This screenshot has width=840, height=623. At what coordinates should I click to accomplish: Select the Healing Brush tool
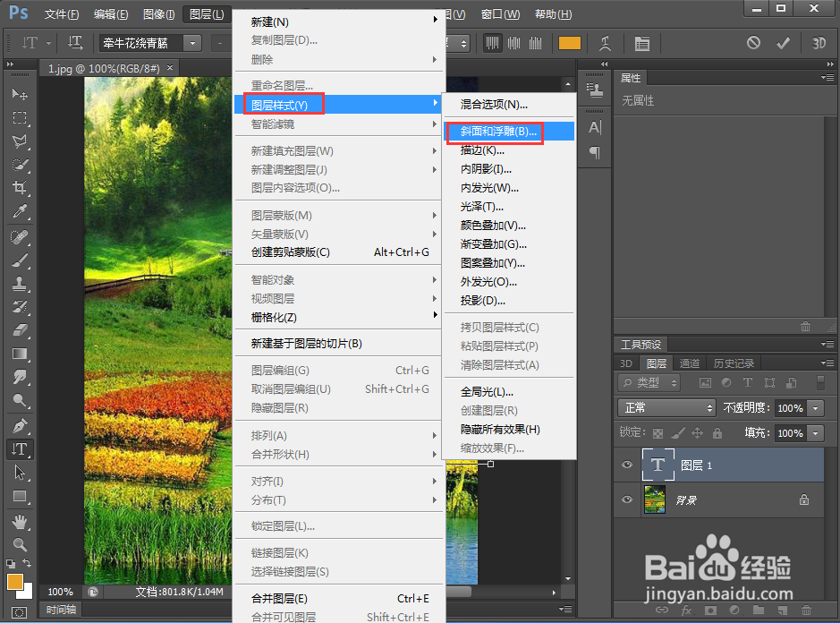click(20, 236)
